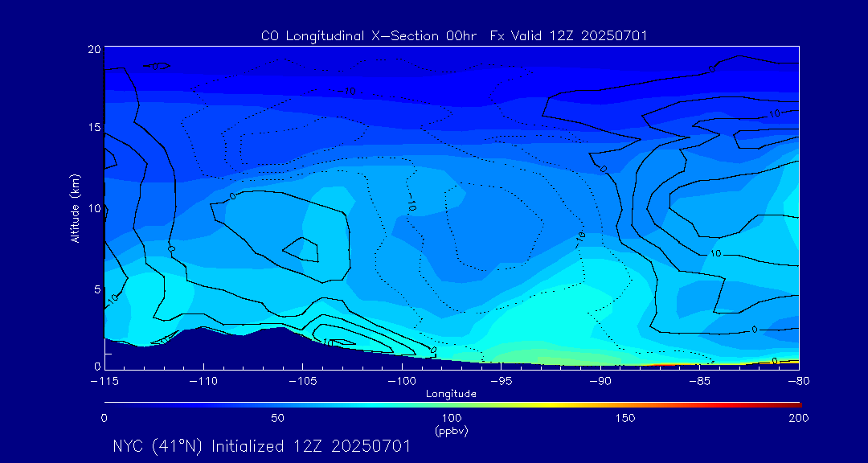The width and height of the screenshot is (868, 463).
Task: Click the 'Altitude (km)' axis label
Action: (76, 209)
